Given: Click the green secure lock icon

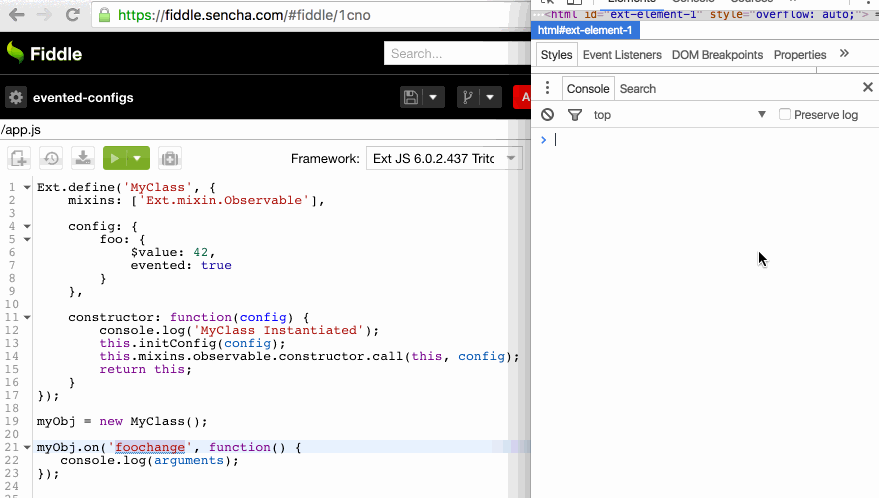Looking at the screenshot, I should click(x=104, y=15).
